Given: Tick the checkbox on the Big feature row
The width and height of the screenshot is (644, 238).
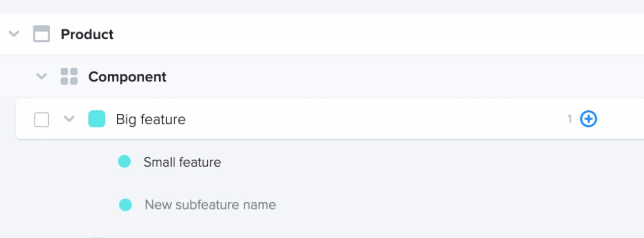Looking at the screenshot, I should [x=41, y=120].
